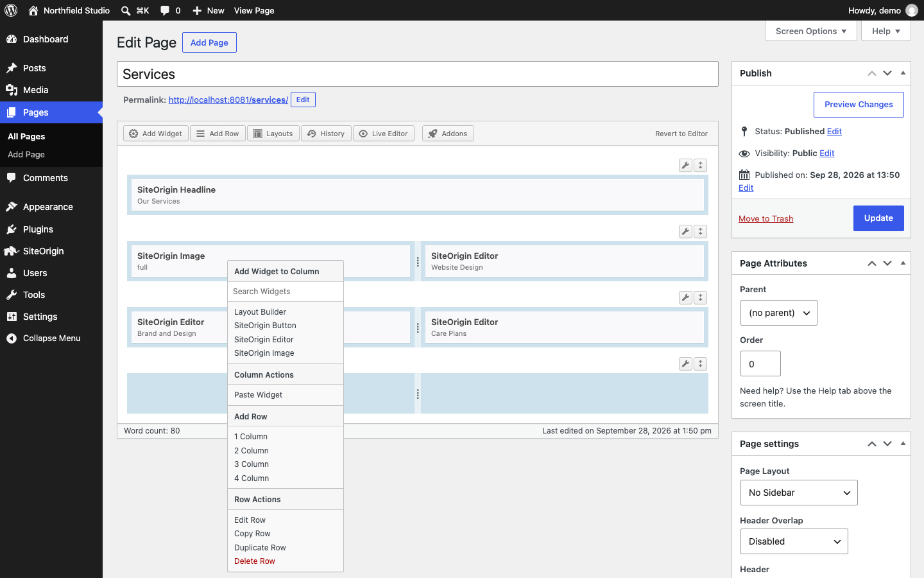This screenshot has width=924, height=578.
Task: Open row settings wrench above SiteOrigin Headline row
Action: (685, 165)
